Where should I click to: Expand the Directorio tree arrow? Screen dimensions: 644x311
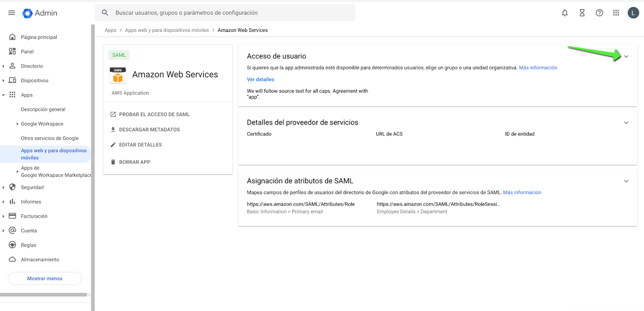pyautogui.click(x=3, y=66)
